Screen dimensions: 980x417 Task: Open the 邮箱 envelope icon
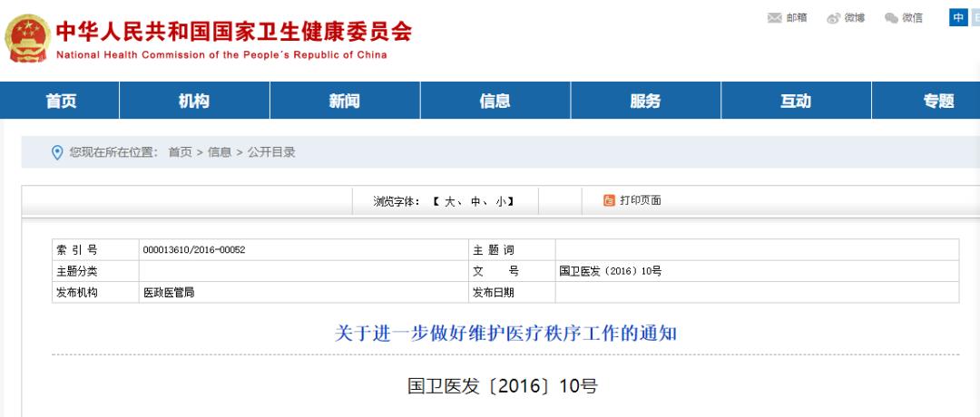[774, 18]
